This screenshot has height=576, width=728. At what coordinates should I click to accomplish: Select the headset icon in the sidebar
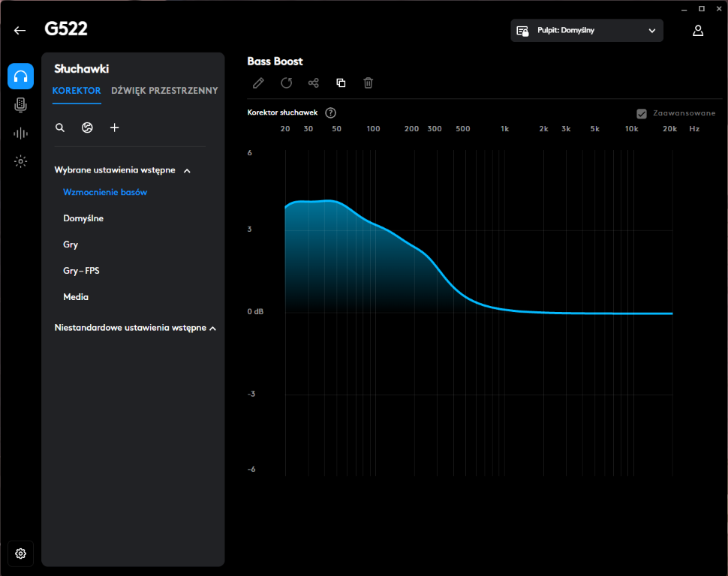(x=20, y=76)
